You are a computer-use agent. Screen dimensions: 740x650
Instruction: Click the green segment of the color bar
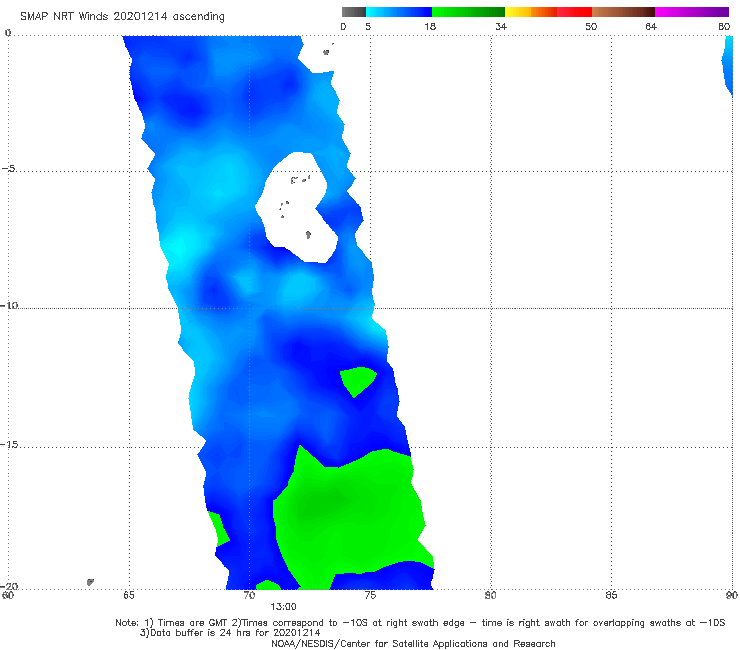(x=468, y=12)
